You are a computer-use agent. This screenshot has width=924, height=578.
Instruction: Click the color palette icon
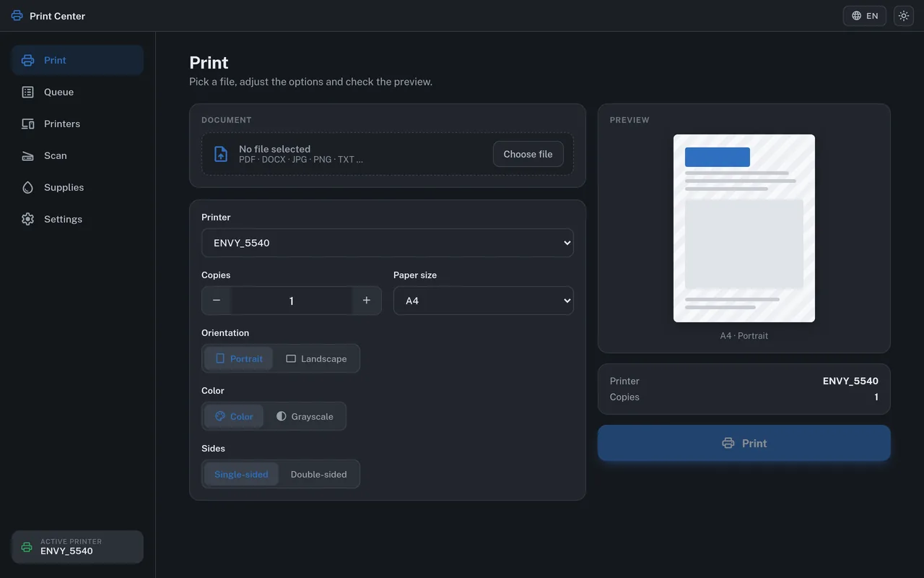click(220, 416)
